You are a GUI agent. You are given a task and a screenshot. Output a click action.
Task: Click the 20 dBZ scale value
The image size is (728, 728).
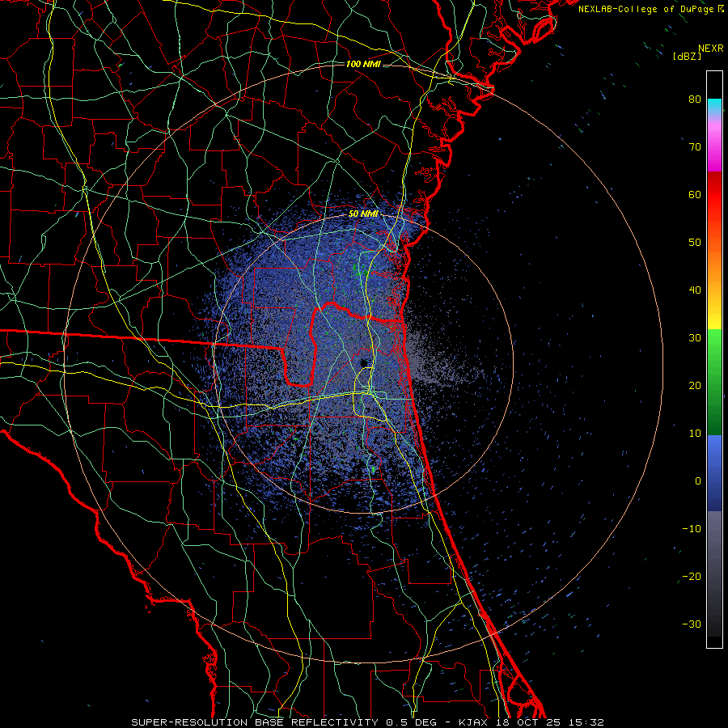click(695, 385)
